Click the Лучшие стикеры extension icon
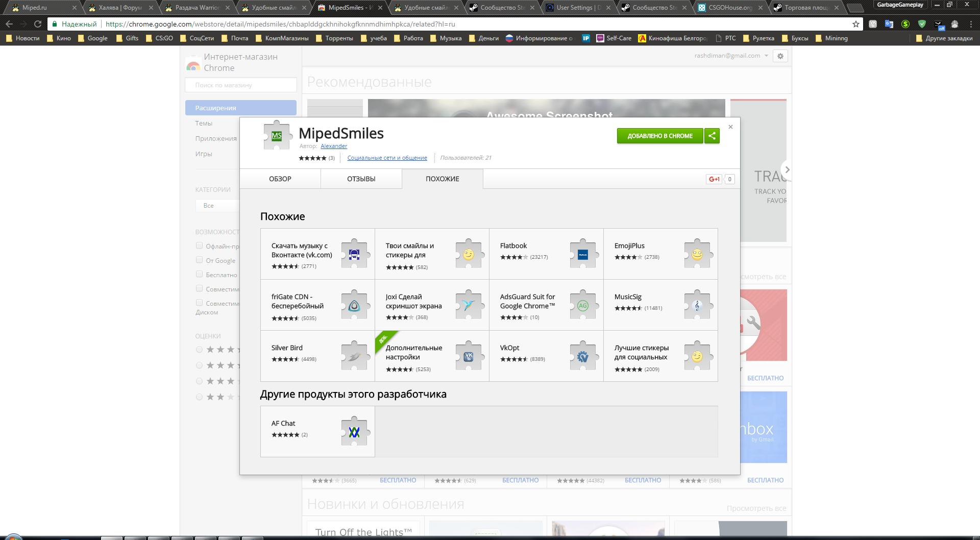980x540 pixels. click(698, 356)
